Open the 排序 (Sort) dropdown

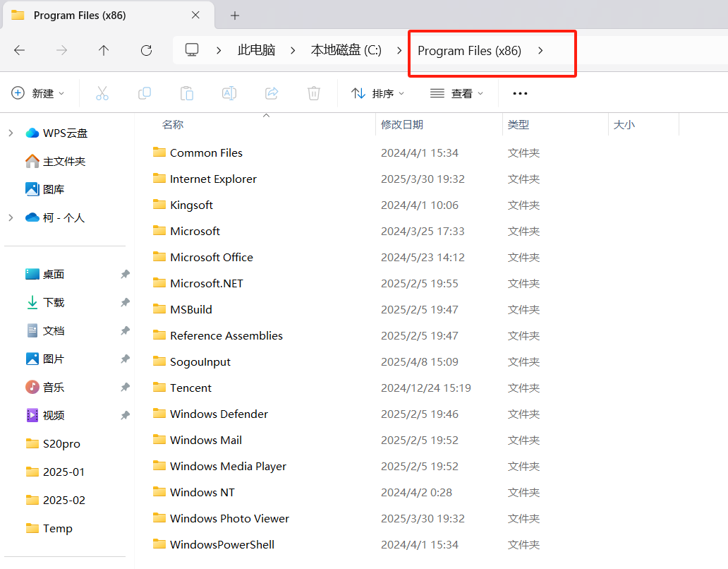377,93
